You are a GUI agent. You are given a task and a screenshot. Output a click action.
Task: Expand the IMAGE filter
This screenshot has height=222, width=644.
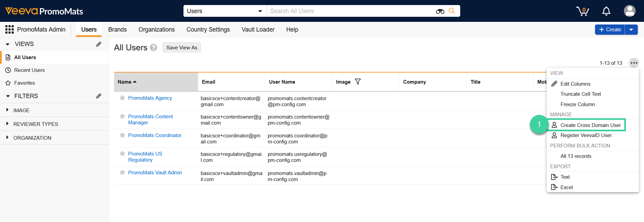(7, 110)
